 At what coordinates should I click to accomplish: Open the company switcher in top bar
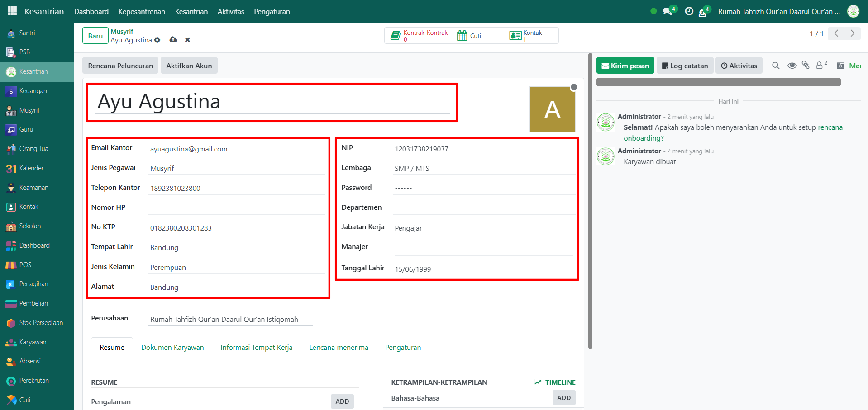point(778,11)
